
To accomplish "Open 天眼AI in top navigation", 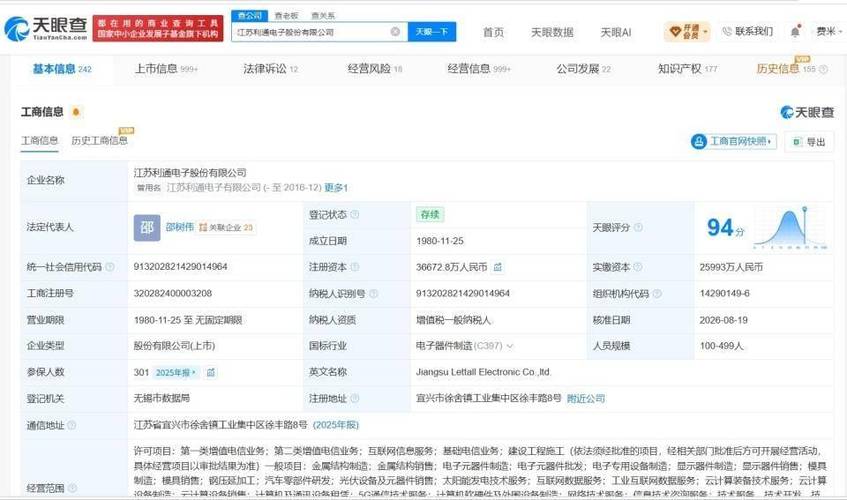I will (x=616, y=32).
